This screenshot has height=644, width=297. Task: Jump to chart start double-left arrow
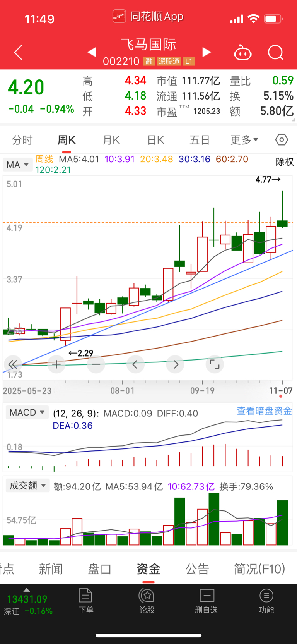point(13,364)
